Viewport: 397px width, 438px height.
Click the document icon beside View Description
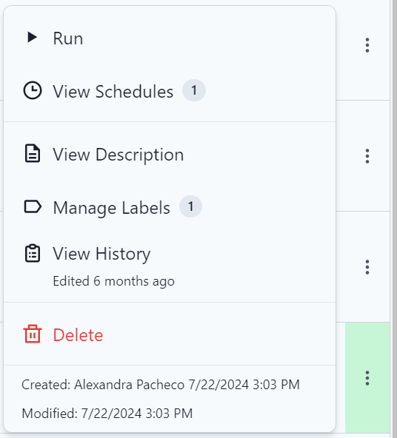(32, 154)
